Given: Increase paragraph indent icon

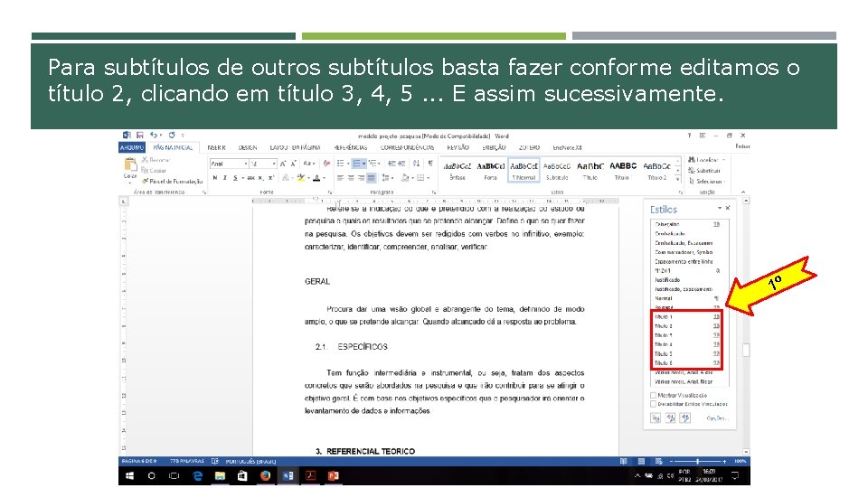Looking at the screenshot, I should 401,164.
